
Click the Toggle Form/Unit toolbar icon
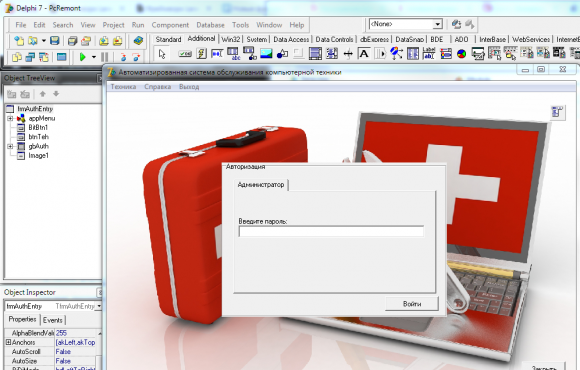[x=44, y=57]
